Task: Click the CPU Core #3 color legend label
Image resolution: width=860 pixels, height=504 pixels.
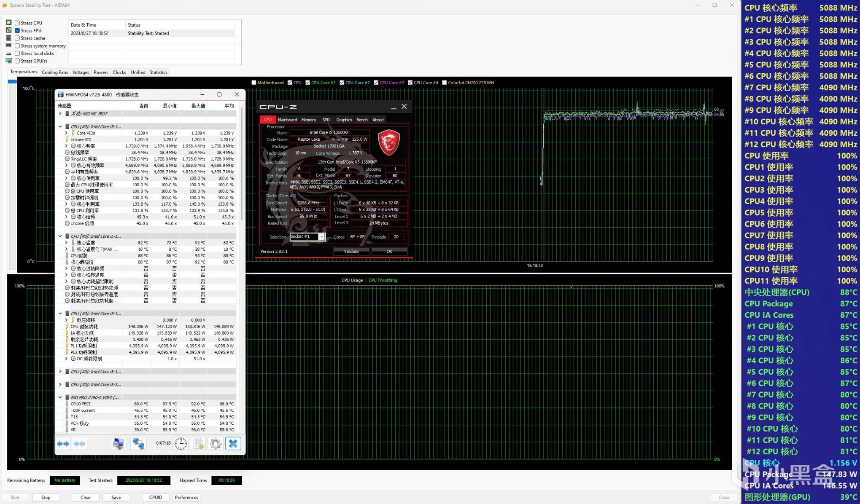Action: (391, 83)
